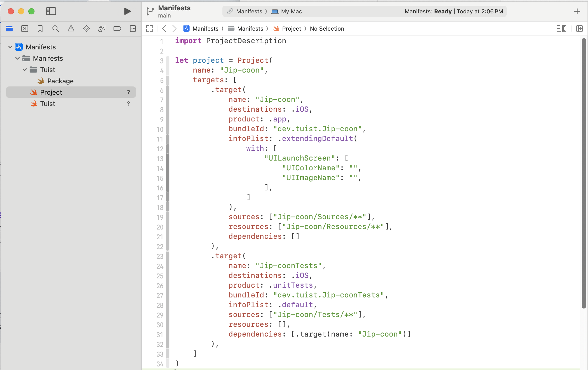Toggle the navigator sidebar visibility
Screen dimensions: 588x370
coord(51,11)
